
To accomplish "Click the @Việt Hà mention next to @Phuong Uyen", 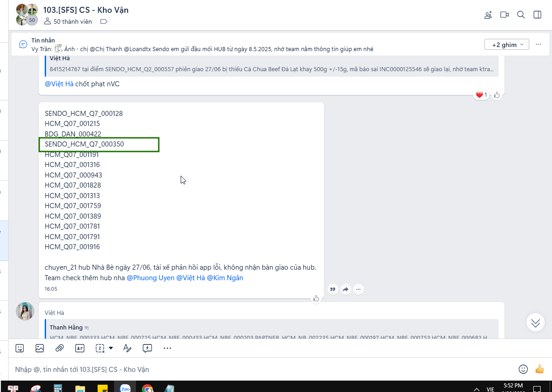I will 191,277.
